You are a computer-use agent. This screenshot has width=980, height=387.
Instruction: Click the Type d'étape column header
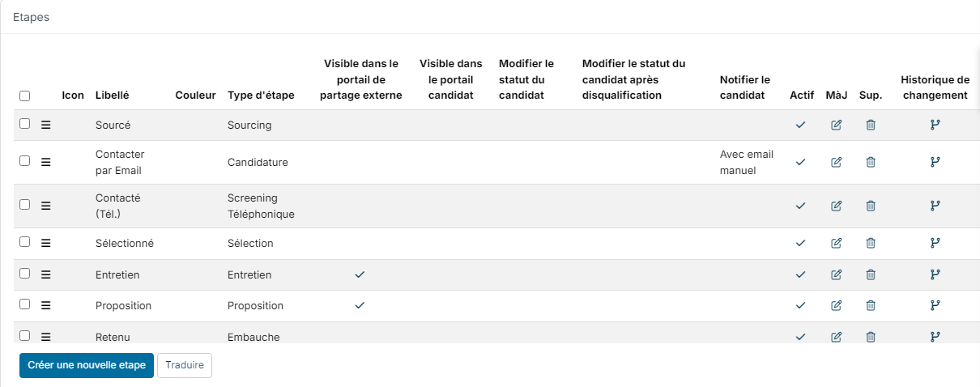click(x=261, y=95)
